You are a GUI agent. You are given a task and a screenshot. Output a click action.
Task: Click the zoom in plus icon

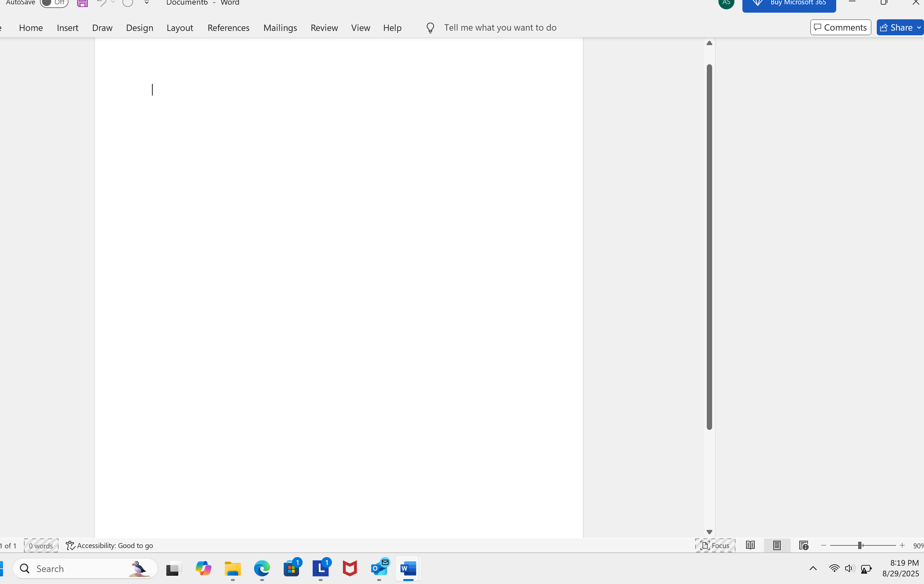pos(902,545)
